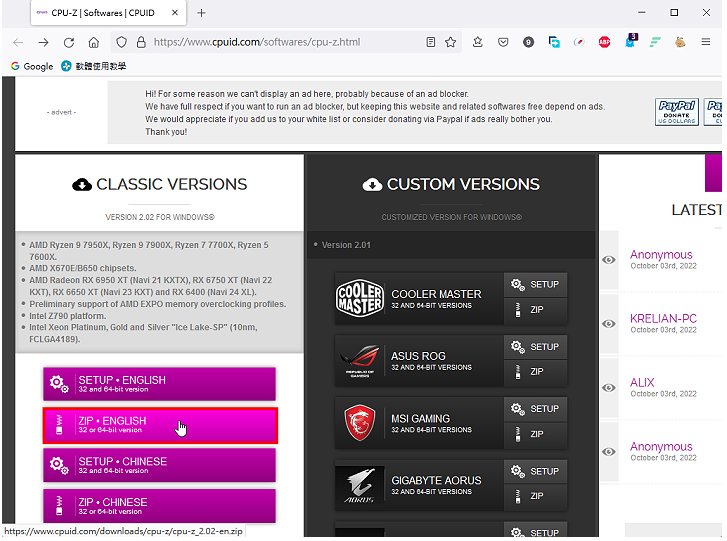Click 'VERSION 2.02 FOR WINDOWS®' text
This screenshot has width=727, height=541.
tap(159, 217)
